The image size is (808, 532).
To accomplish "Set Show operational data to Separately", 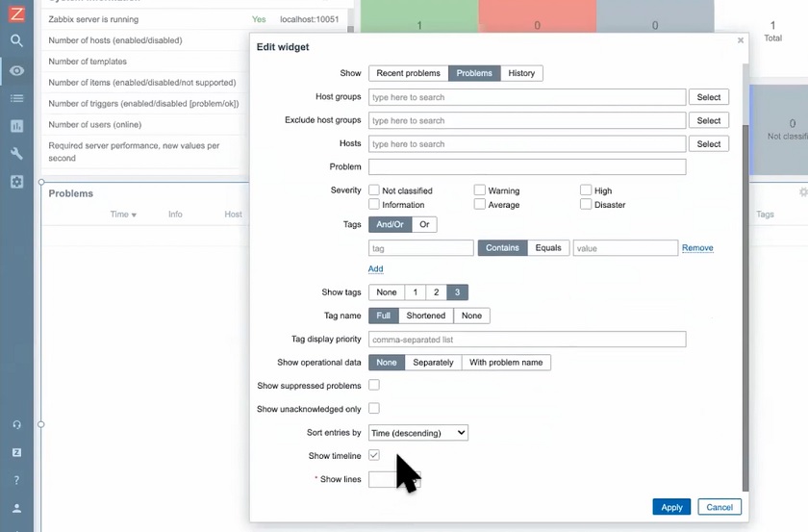I will (434, 363).
